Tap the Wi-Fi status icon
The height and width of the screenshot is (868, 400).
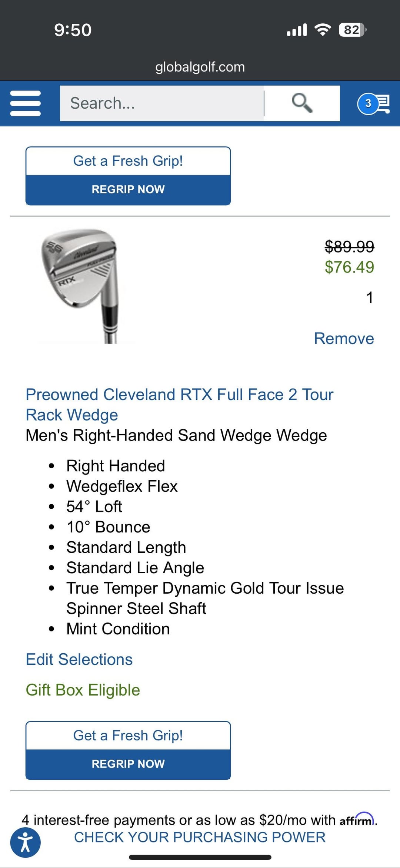pos(323,30)
